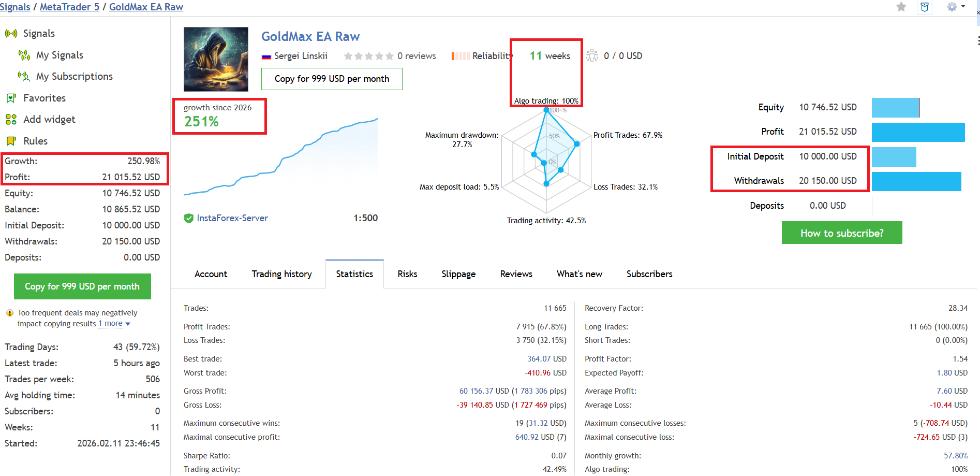
Task: Open author Sergei Linskii's profile
Action: click(301, 56)
